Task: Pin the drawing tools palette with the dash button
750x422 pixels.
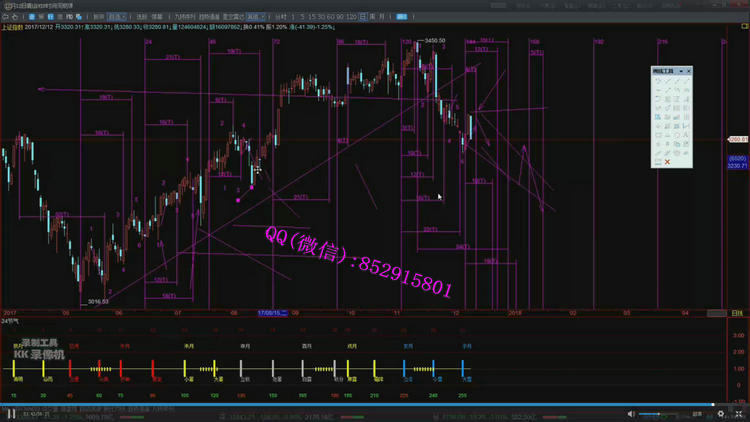Action: [x=680, y=71]
